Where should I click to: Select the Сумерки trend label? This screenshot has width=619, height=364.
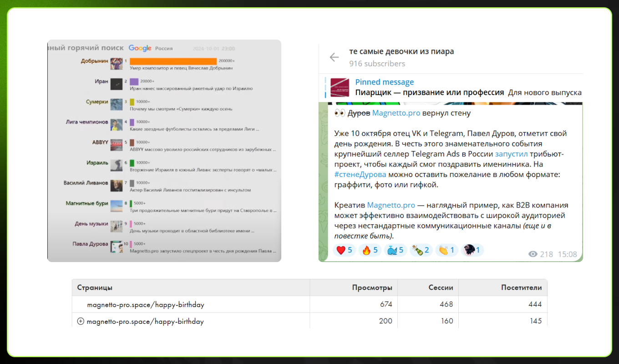coord(97,102)
